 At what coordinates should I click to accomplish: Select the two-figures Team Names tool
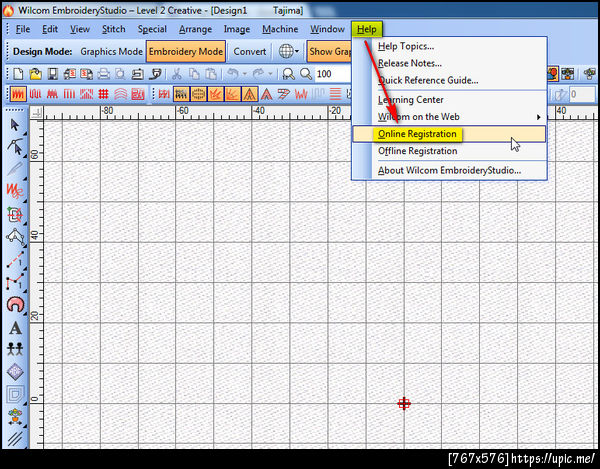coord(15,349)
